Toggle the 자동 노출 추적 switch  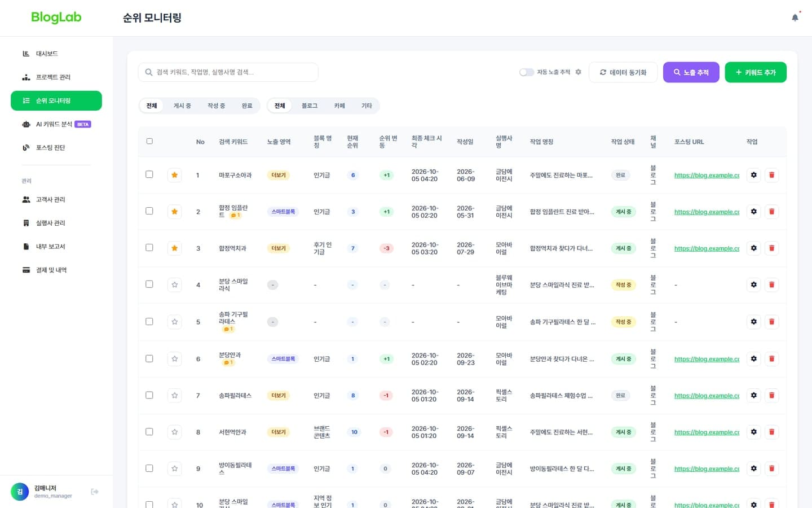click(527, 72)
